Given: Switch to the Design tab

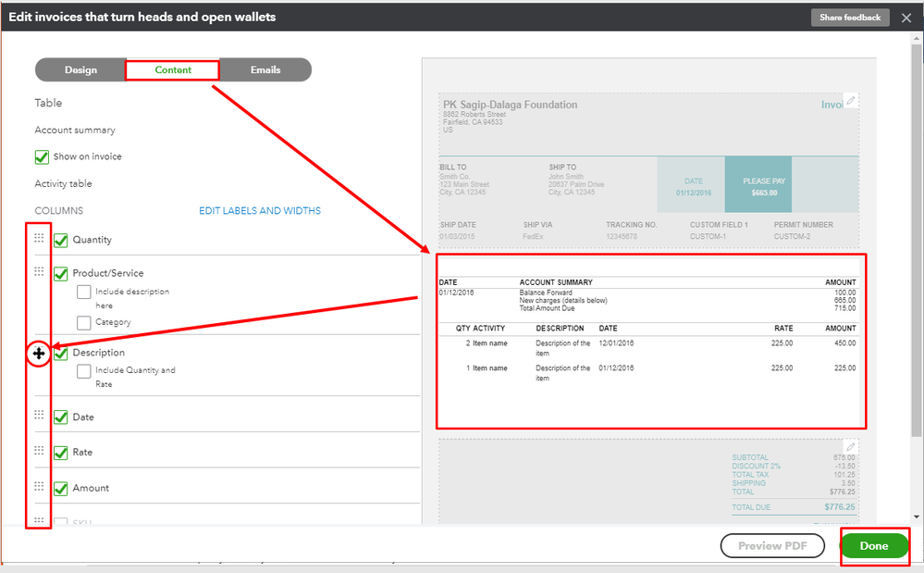Looking at the screenshot, I should (x=80, y=69).
